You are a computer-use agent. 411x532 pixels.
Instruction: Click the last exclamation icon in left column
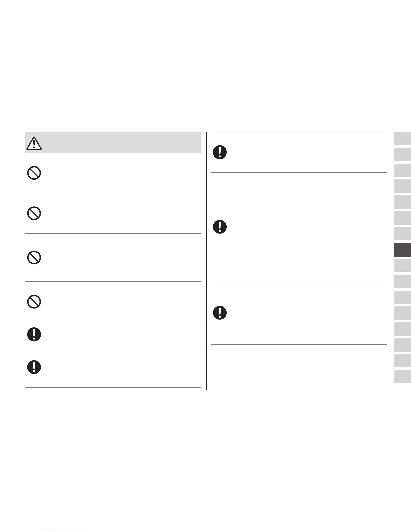(x=34, y=367)
